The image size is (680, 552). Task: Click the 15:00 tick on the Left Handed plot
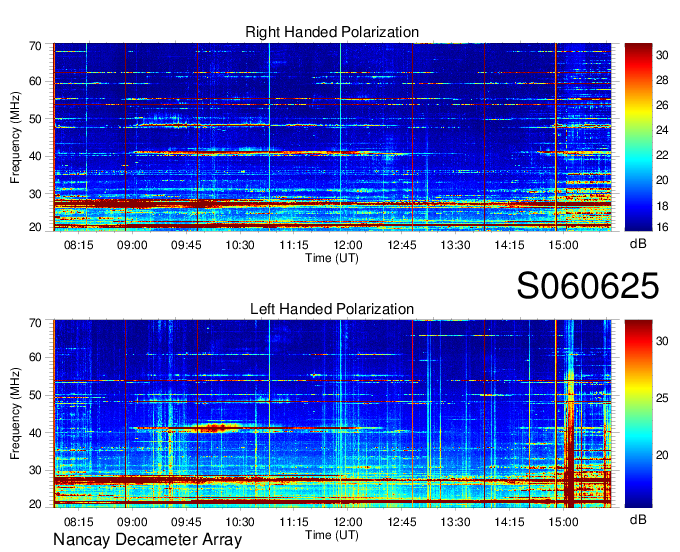563,522
